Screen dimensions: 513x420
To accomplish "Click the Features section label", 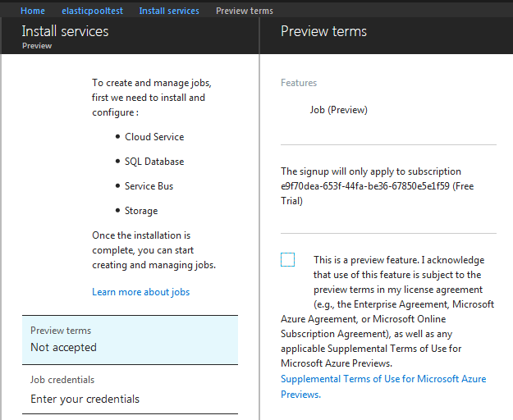I will (x=299, y=83).
